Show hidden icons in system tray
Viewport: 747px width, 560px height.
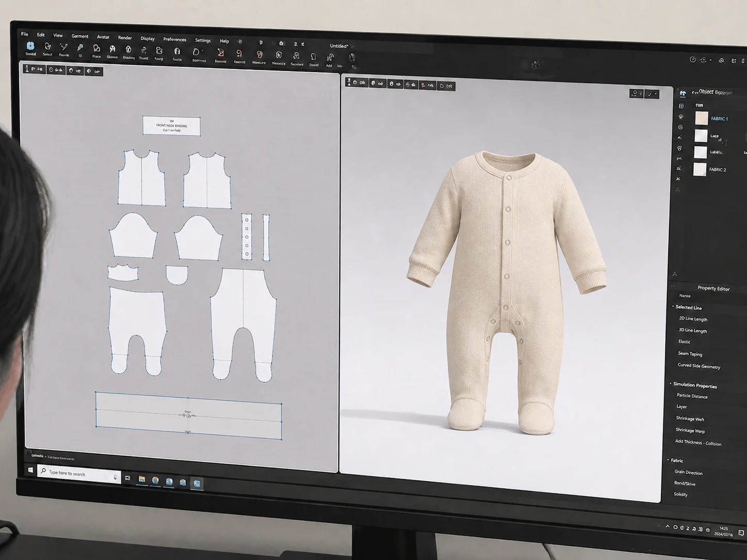pyautogui.click(x=668, y=526)
